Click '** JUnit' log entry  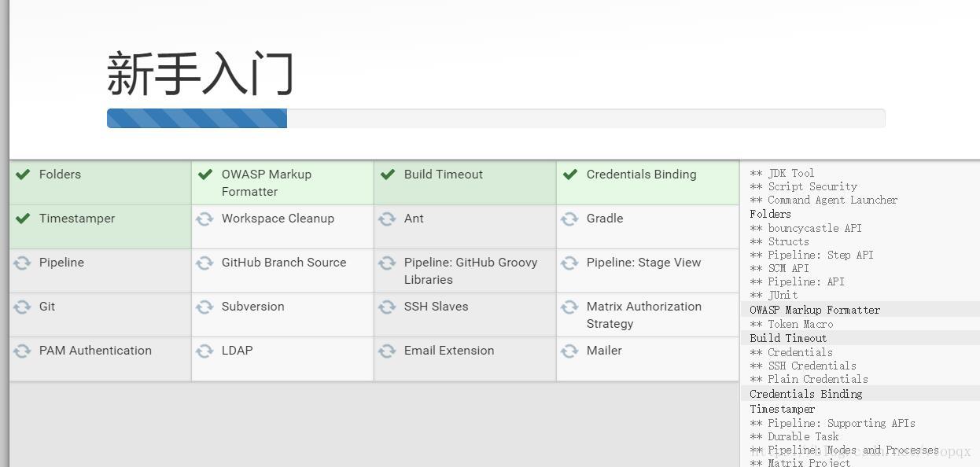tap(773, 295)
